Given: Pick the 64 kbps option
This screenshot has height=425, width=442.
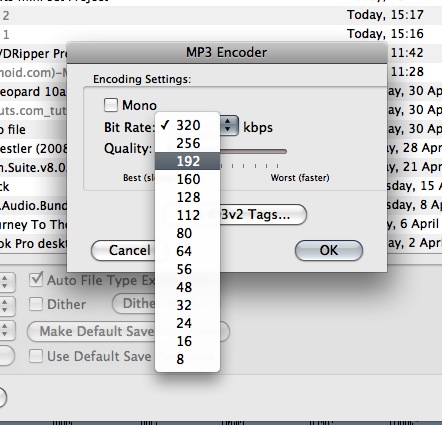Looking at the screenshot, I should tap(188, 251).
